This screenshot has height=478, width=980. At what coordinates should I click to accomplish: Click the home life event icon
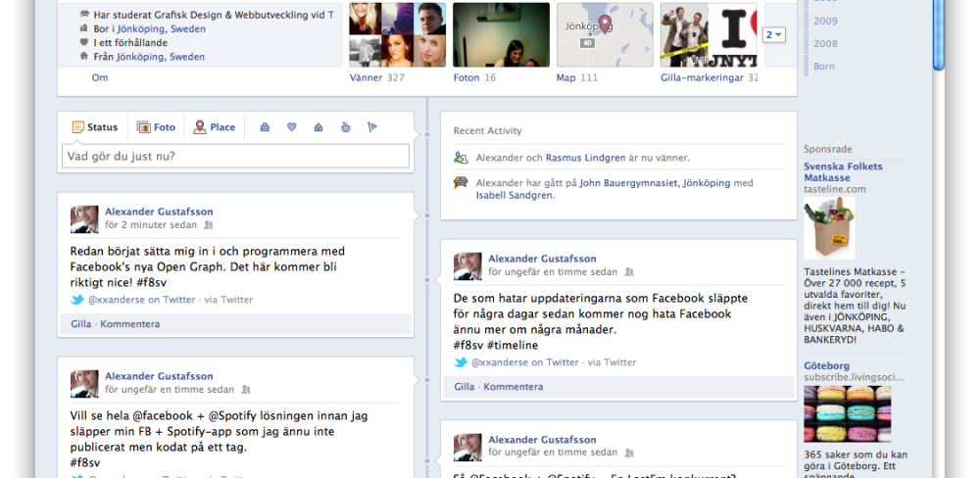pos(318,127)
